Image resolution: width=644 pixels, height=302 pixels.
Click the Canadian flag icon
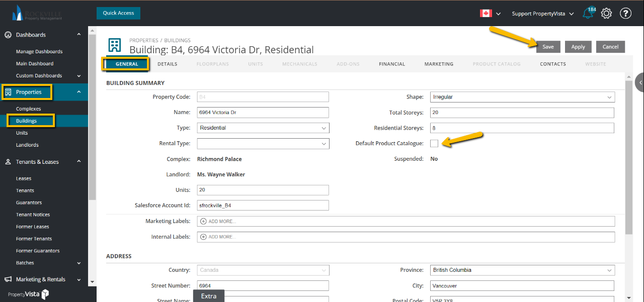coord(486,14)
